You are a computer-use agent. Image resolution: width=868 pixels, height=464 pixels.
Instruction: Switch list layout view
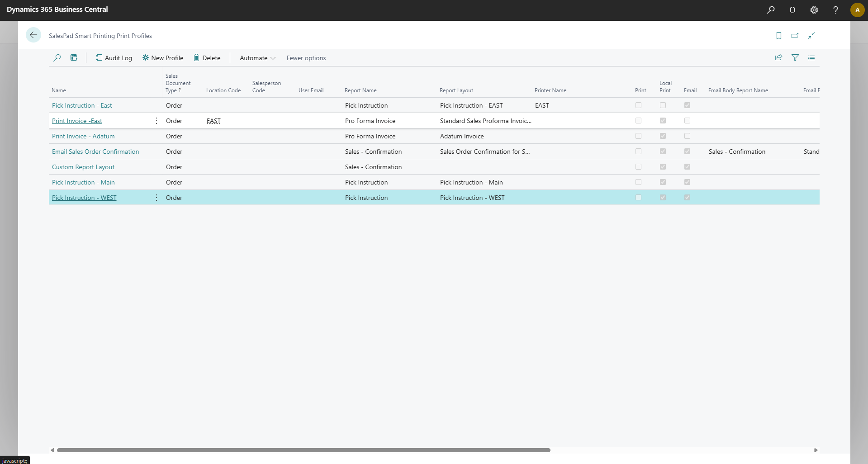coord(811,57)
